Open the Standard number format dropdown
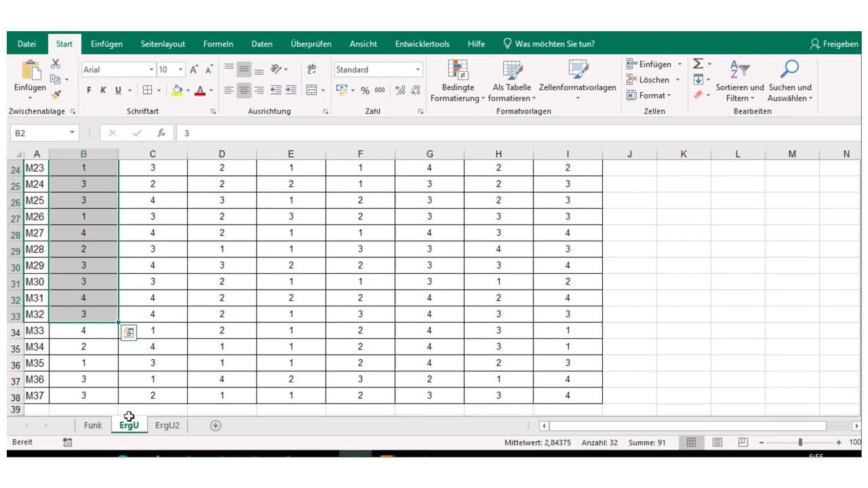This screenshot has width=868, height=488. pyautogui.click(x=418, y=70)
